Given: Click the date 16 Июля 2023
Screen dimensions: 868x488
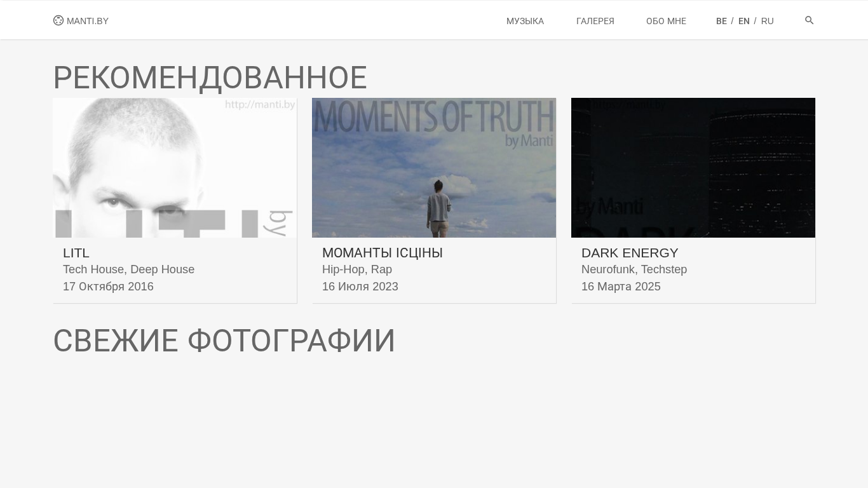Looking at the screenshot, I should click(x=360, y=287).
